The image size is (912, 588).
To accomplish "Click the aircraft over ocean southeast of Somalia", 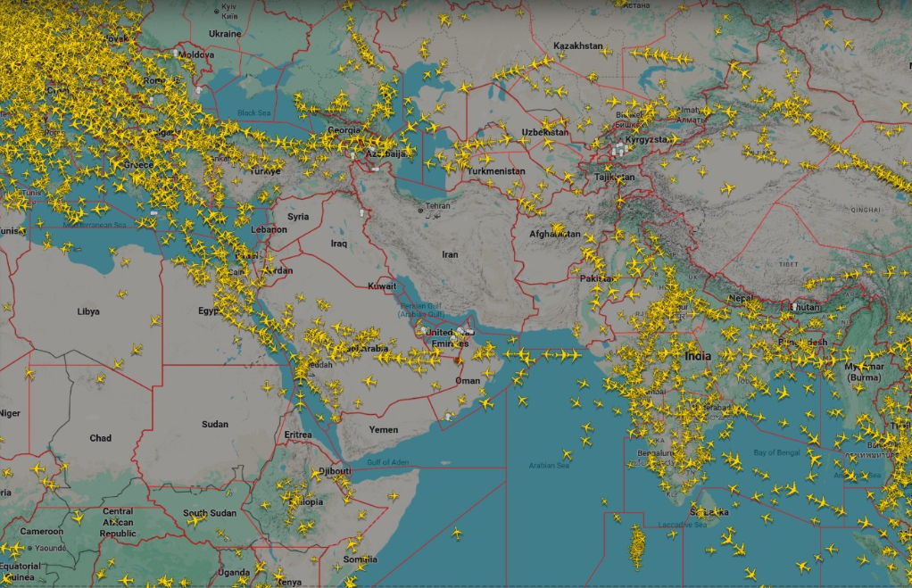I will (x=456, y=533).
